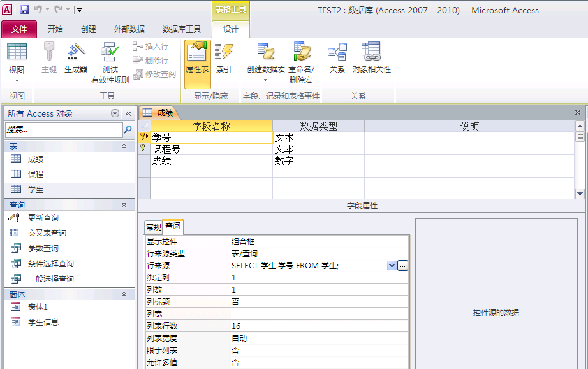This screenshot has width=588, height=369.
Task: Click the scroll up arrow of the field grid
Action: 580,126
